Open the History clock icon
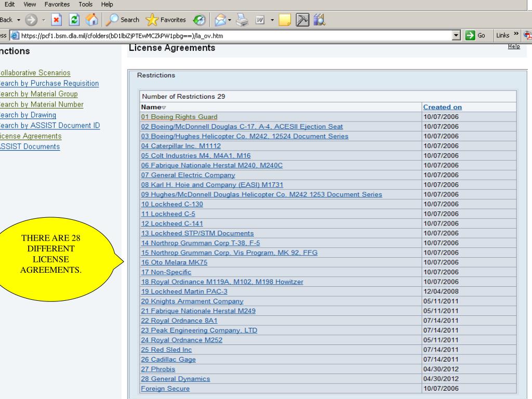The width and height of the screenshot is (532, 399). point(199,20)
